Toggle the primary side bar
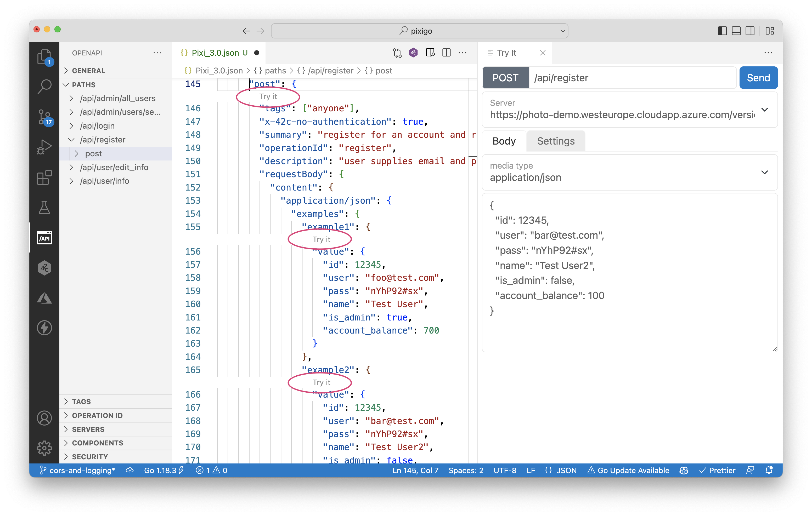The image size is (812, 516). 722,31
